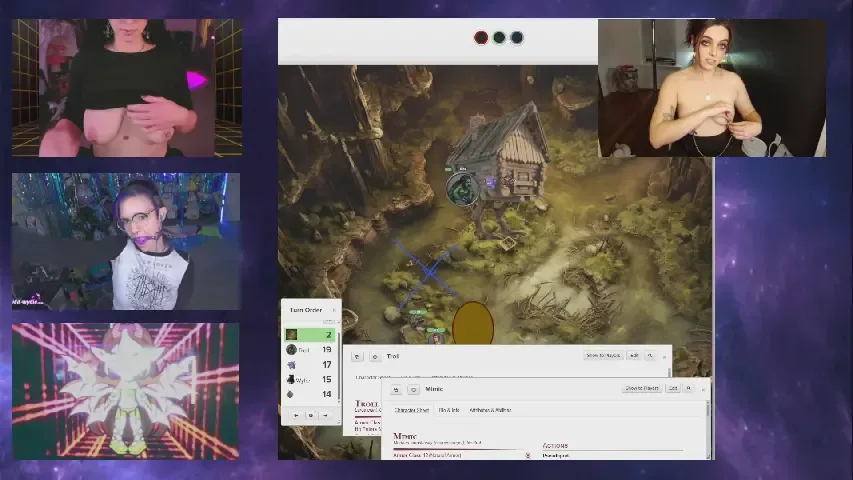Select the red circle at the top
This screenshot has height=480, width=853.
[481, 38]
